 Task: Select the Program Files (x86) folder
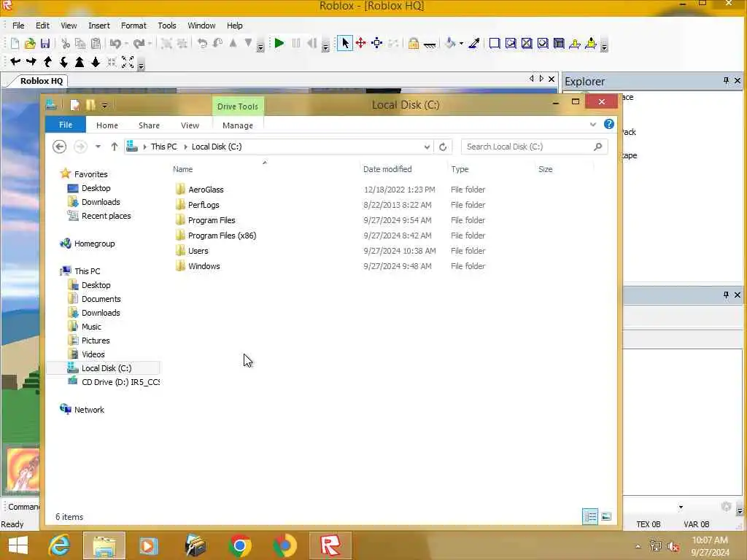point(222,236)
